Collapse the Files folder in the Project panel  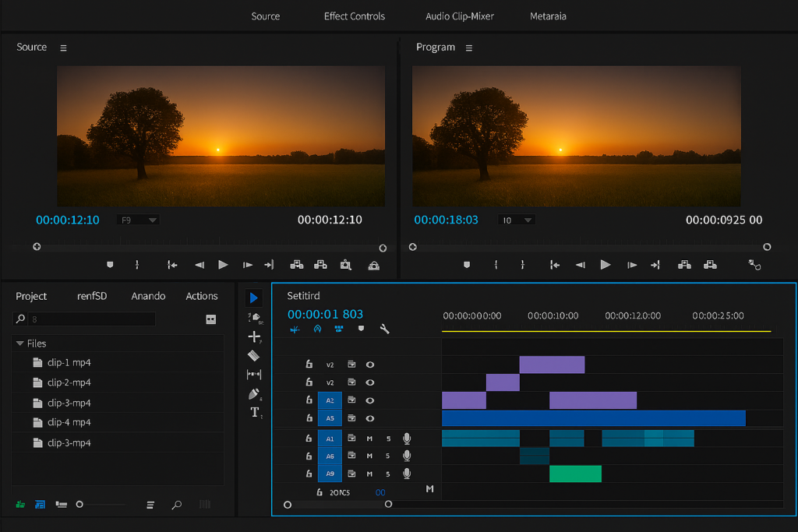(x=20, y=344)
